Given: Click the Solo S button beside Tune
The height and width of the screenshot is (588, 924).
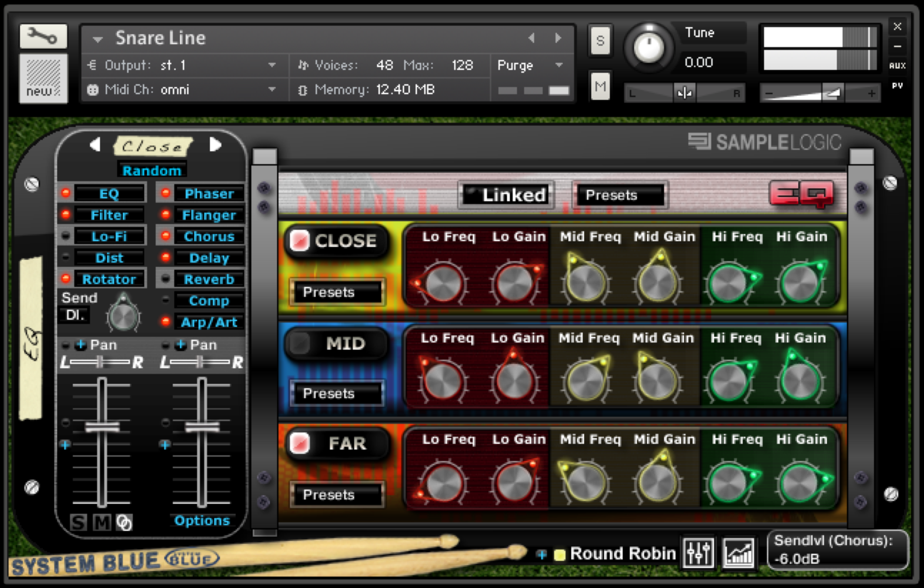Looking at the screenshot, I should click(x=600, y=40).
